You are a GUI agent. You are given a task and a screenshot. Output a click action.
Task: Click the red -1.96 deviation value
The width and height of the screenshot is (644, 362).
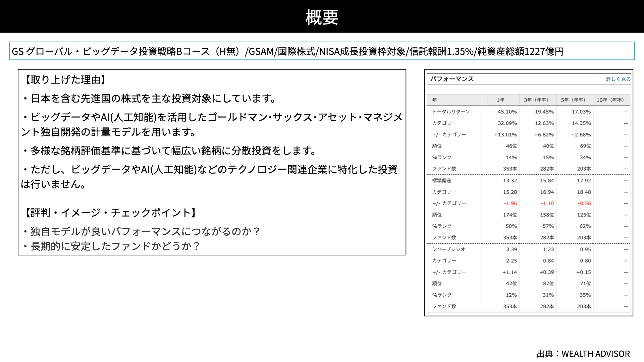point(510,203)
